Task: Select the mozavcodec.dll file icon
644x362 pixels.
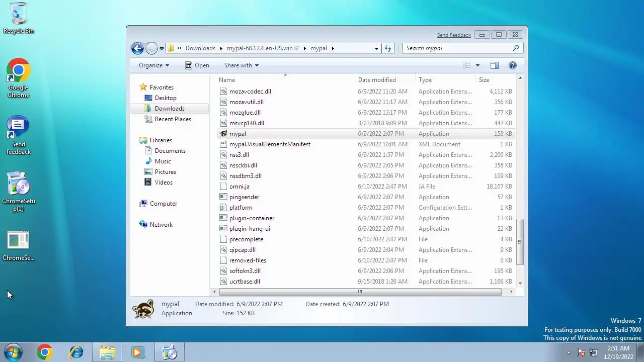Action: (x=224, y=92)
